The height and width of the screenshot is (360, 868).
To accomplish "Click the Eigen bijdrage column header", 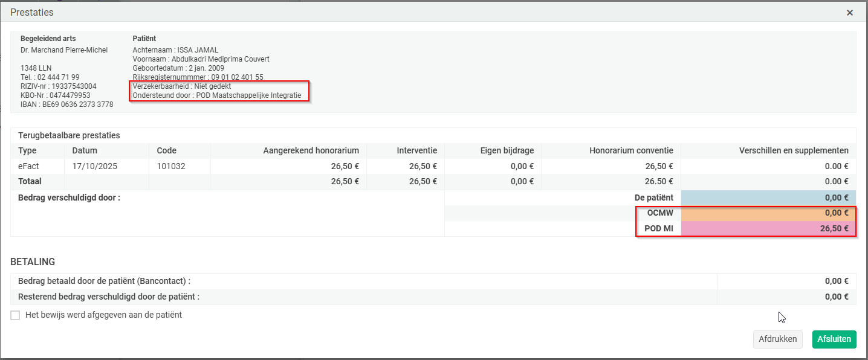I will pyautogui.click(x=507, y=150).
